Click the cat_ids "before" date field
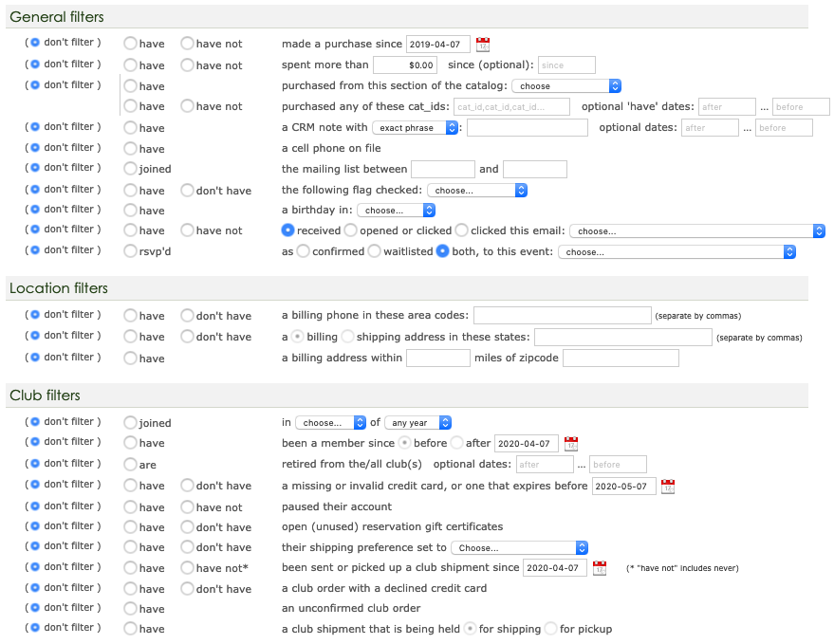Image resolution: width=834 pixels, height=644 pixels. tap(801, 106)
